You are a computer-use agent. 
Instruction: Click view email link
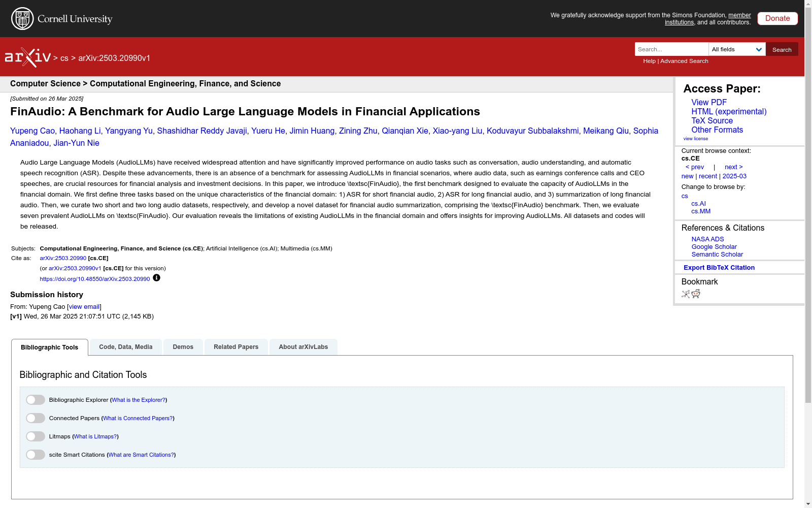pyautogui.click(x=84, y=307)
